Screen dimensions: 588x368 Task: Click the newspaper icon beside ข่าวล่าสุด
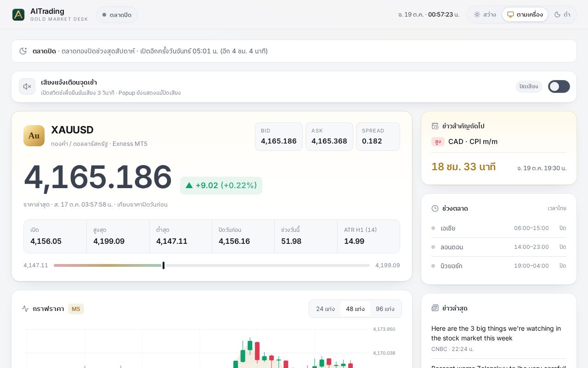(x=435, y=308)
